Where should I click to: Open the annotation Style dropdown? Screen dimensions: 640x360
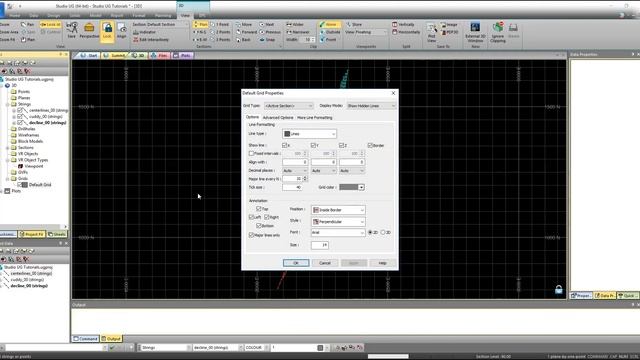338,222
